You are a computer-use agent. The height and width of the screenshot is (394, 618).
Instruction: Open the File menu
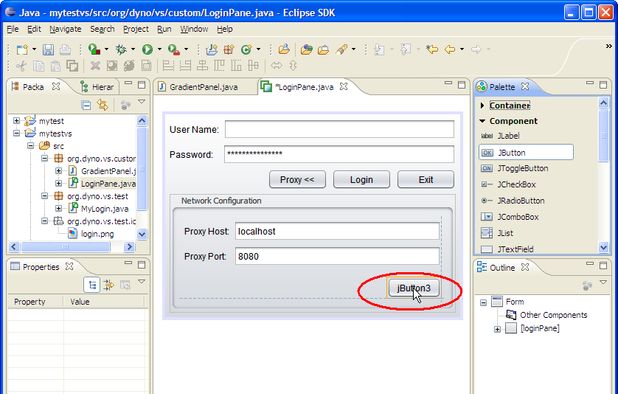[13, 29]
